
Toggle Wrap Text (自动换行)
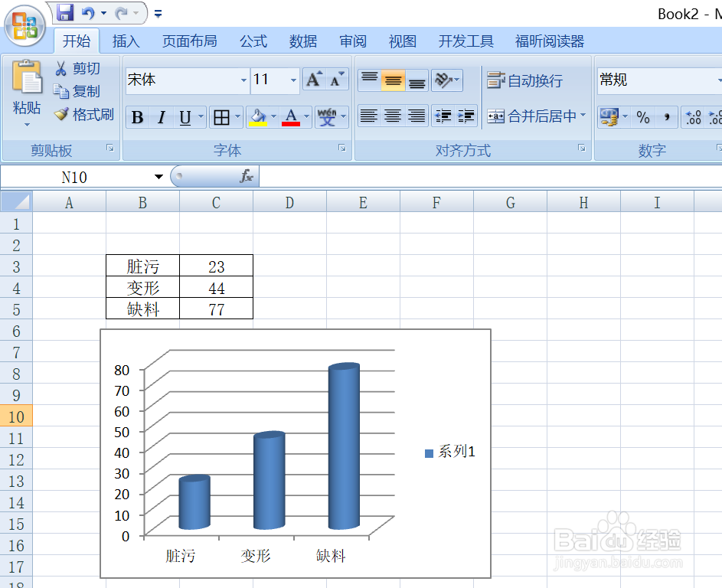click(525, 80)
